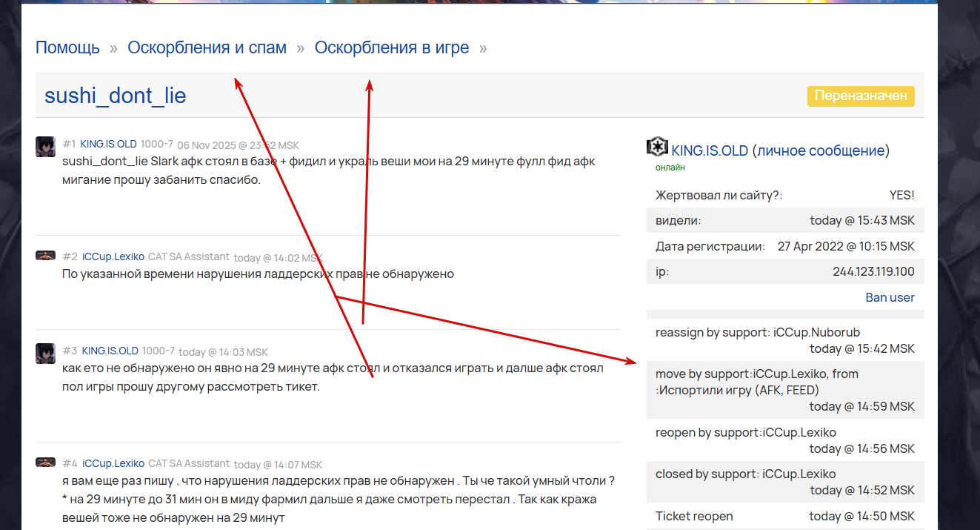Viewport: 980px width, 530px height.
Task: Open iCCup.Lexiko profile in post #2
Action: (x=113, y=256)
